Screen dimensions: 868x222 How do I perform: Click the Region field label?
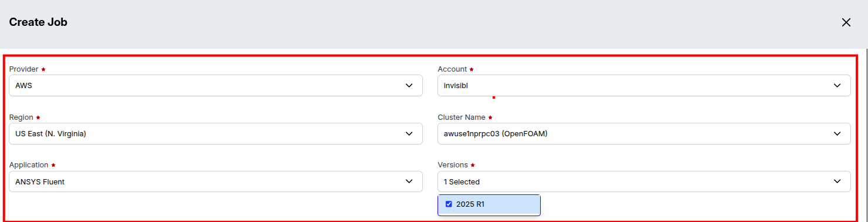[21, 117]
